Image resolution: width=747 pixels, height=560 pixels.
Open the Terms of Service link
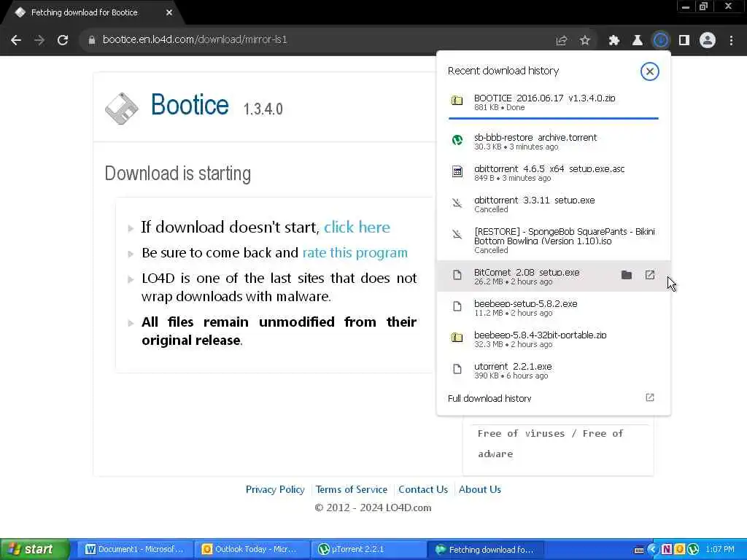click(351, 489)
